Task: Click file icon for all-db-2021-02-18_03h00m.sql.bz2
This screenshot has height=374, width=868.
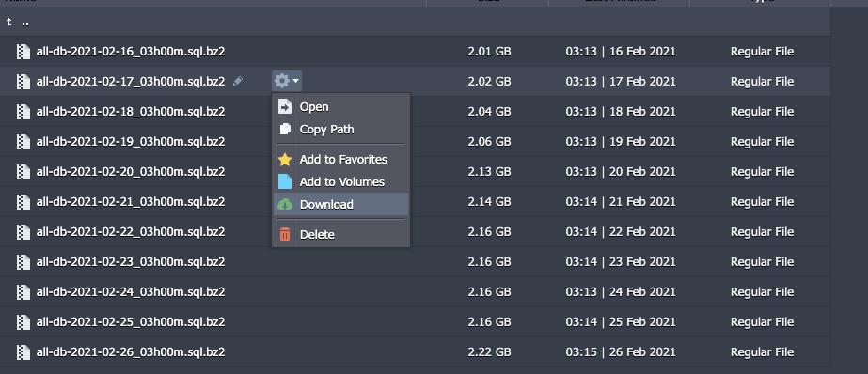Action: point(23,111)
